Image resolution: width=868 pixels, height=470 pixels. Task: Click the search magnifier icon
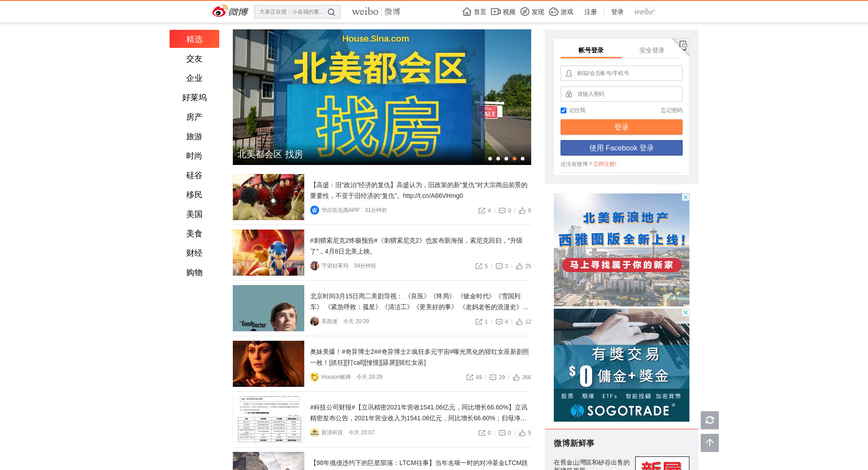pyautogui.click(x=331, y=12)
